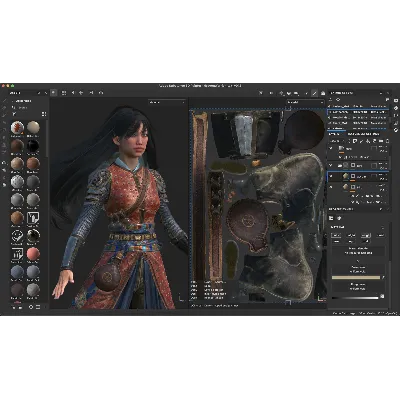Collapse the folder layer with the folder icon

[x=340, y=165]
